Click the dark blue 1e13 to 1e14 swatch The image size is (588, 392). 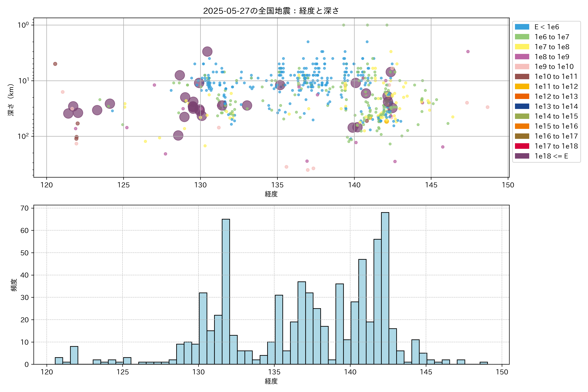point(522,106)
